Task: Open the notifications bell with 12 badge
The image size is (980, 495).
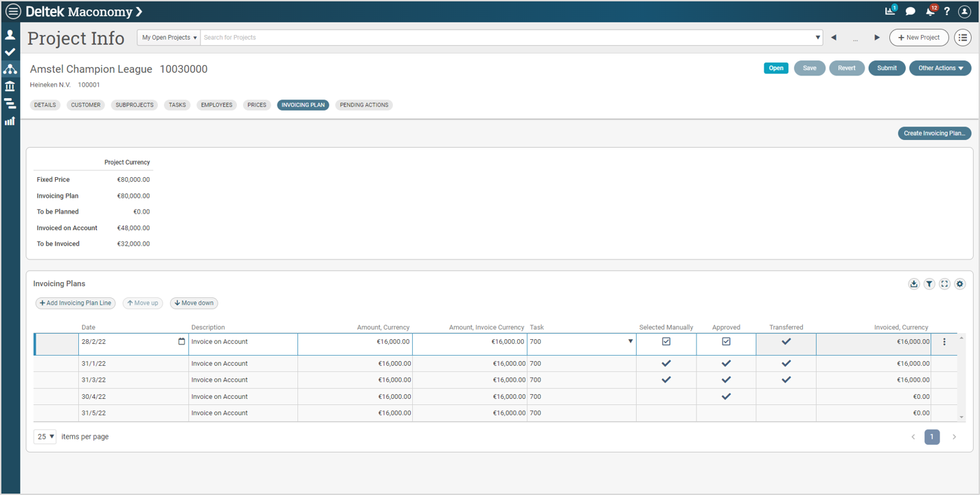Action: pyautogui.click(x=931, y=11)
